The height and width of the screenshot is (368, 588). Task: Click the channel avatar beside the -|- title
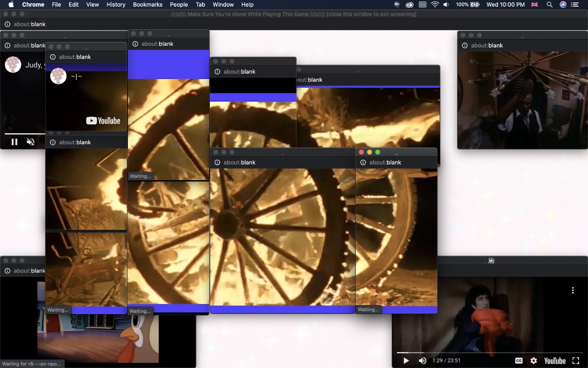click(58, 76)
